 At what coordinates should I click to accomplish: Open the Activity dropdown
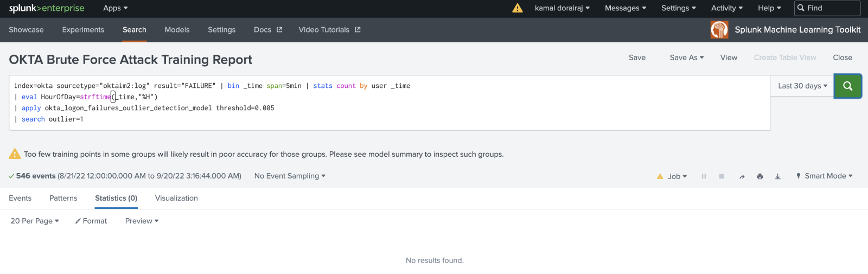pyautogui.click(x=727, y=8)
